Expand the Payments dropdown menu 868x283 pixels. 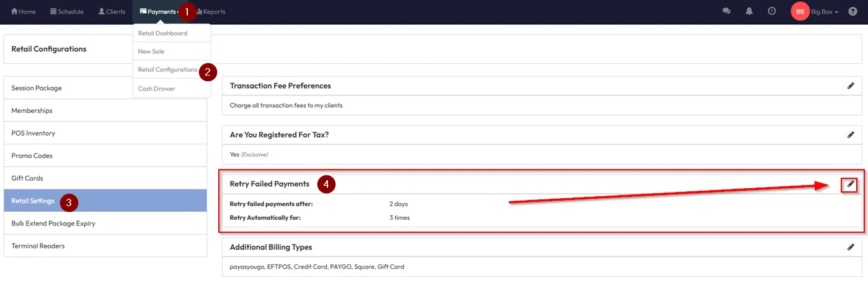coord(159,12)
